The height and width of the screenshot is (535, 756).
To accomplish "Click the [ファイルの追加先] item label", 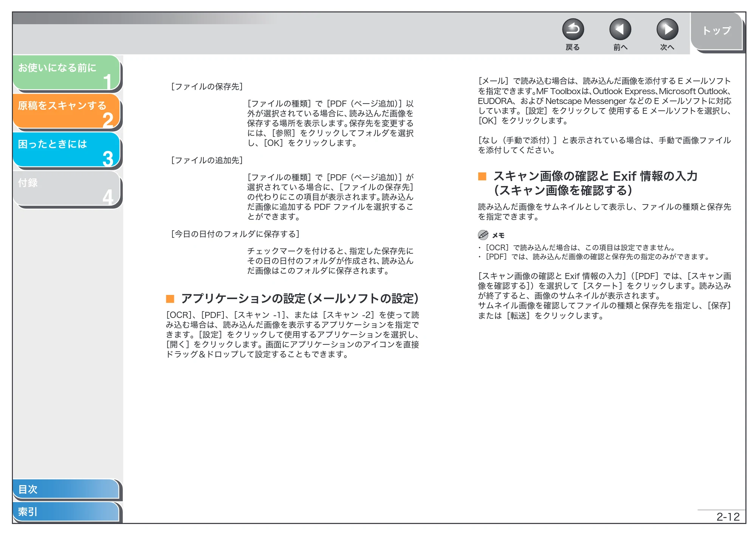I will tap(207, 160).
